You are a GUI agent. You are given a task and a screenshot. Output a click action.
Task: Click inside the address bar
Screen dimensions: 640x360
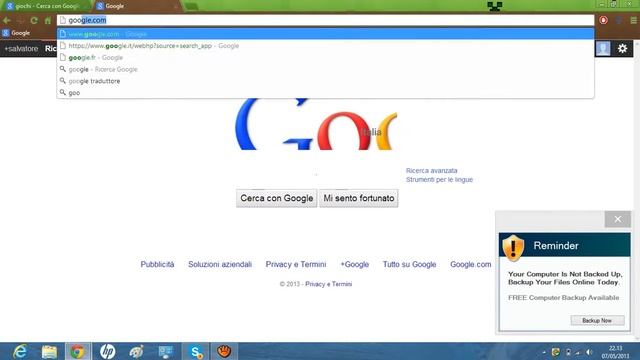tap(325, 20)
